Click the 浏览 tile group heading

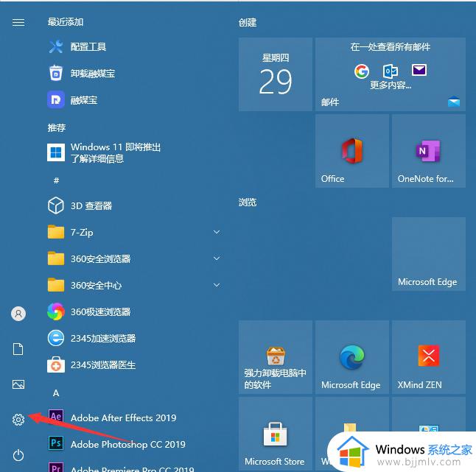point(248,202)
